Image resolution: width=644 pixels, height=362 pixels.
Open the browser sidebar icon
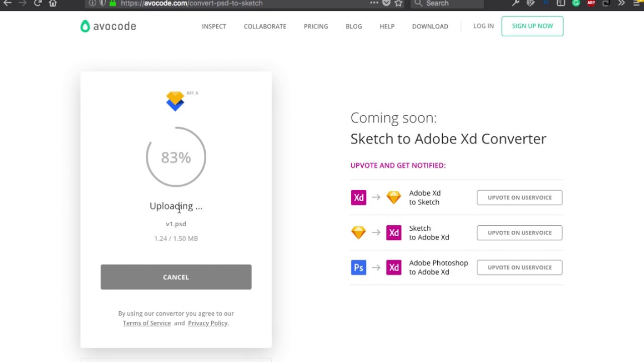[x=561, y=3]
